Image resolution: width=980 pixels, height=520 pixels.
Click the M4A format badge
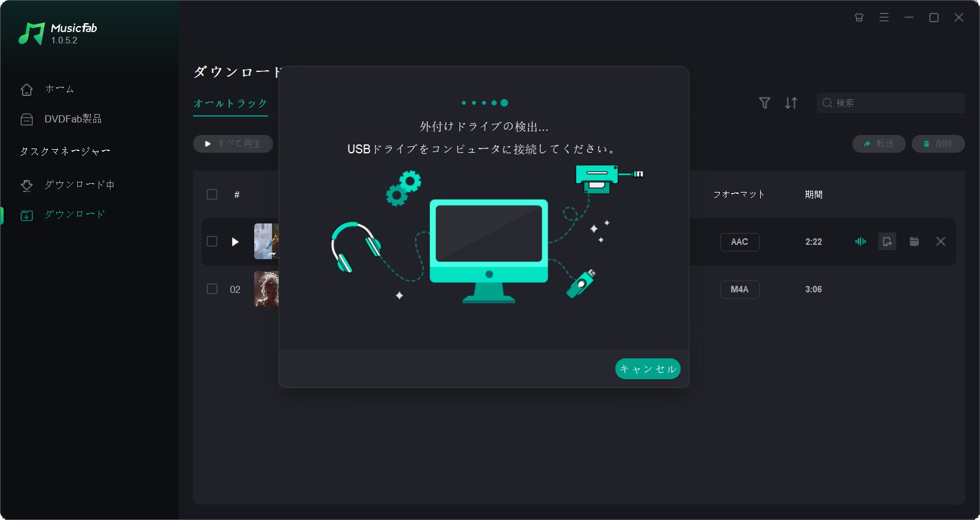[740, 289]
